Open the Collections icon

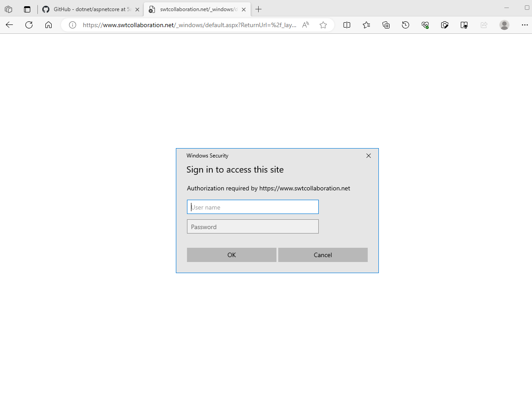pos(386,25)
